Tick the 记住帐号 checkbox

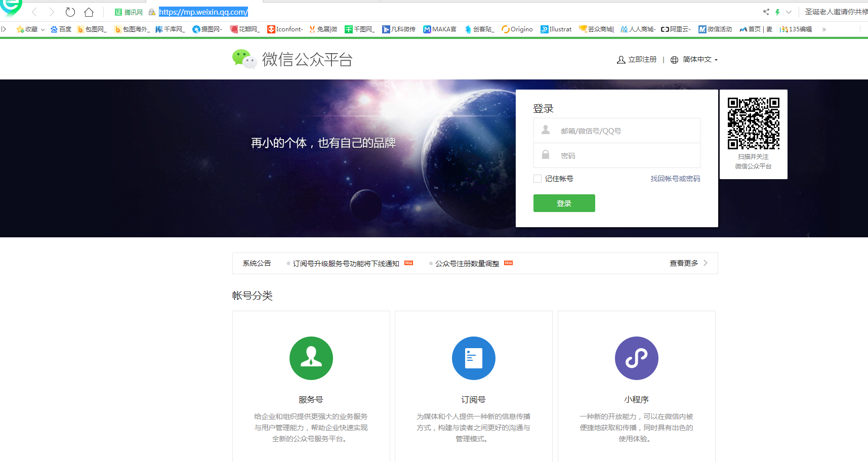(x=538, y=179)
